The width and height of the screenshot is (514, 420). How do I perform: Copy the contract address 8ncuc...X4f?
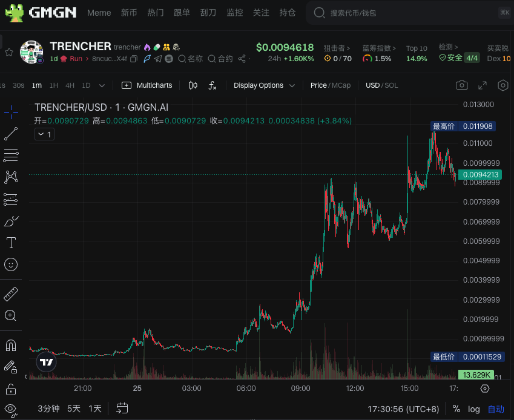click(x=134, y=59)
